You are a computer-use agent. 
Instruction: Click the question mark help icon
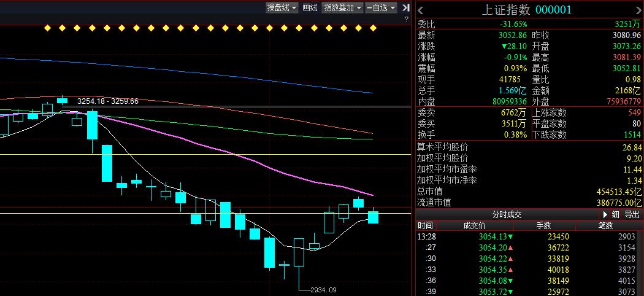pos(407,19)
